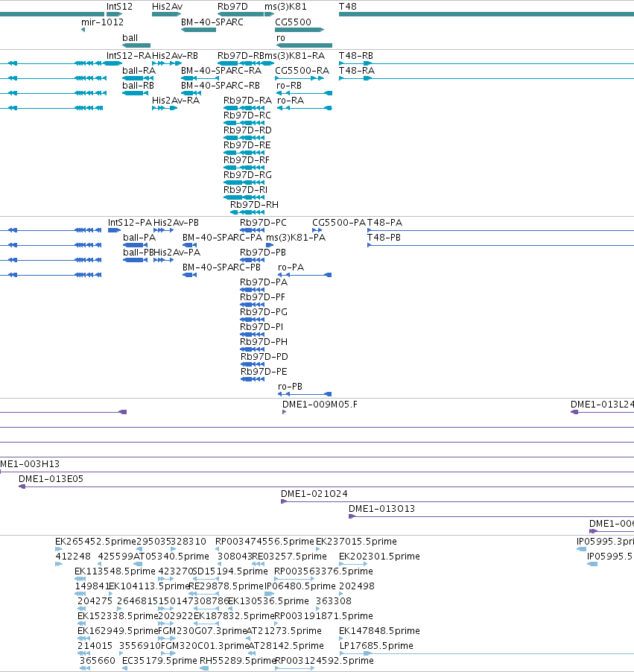Image resolution: width=634 pixels, height=672 pixels.
Task: Click protein Rb97D-PA
Action: [x=264, y=282]
